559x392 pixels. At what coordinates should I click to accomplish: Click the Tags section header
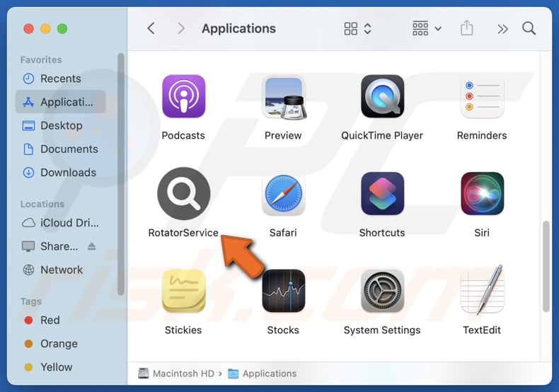31,301
